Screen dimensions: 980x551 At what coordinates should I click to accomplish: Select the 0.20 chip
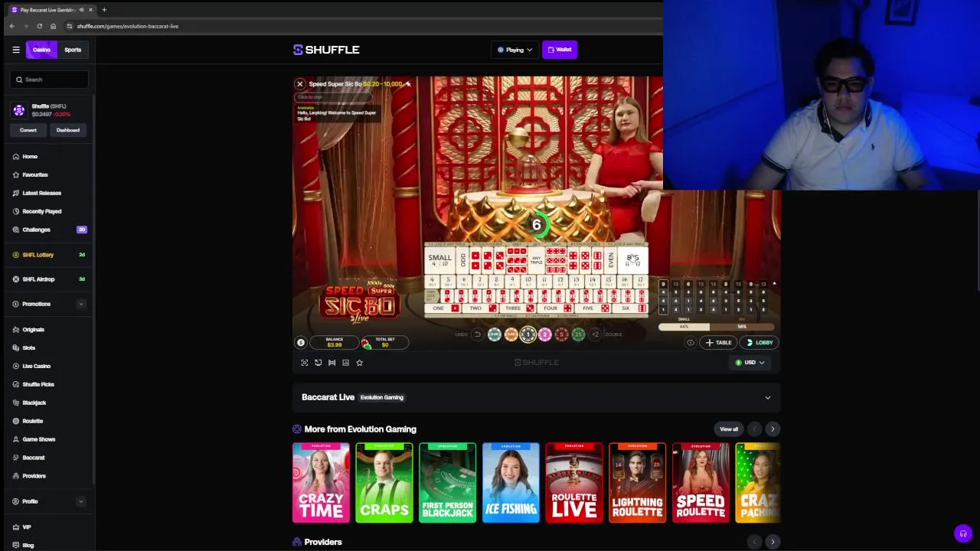(x=495, y=334)
